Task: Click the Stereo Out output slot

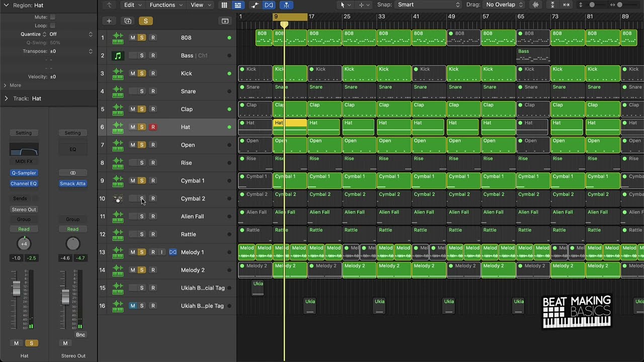Action: click(x=24, y=209)
